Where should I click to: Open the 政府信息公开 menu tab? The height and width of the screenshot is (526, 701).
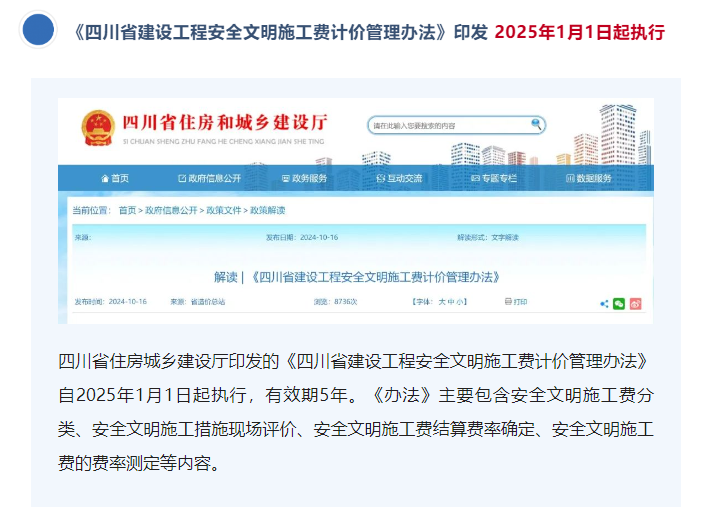click(x=209, y=178)
